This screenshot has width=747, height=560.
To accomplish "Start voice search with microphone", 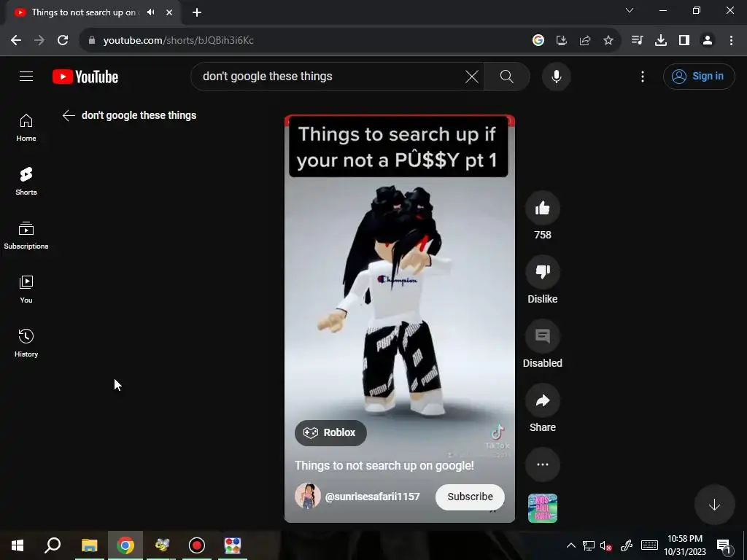I will click(556, 76).
